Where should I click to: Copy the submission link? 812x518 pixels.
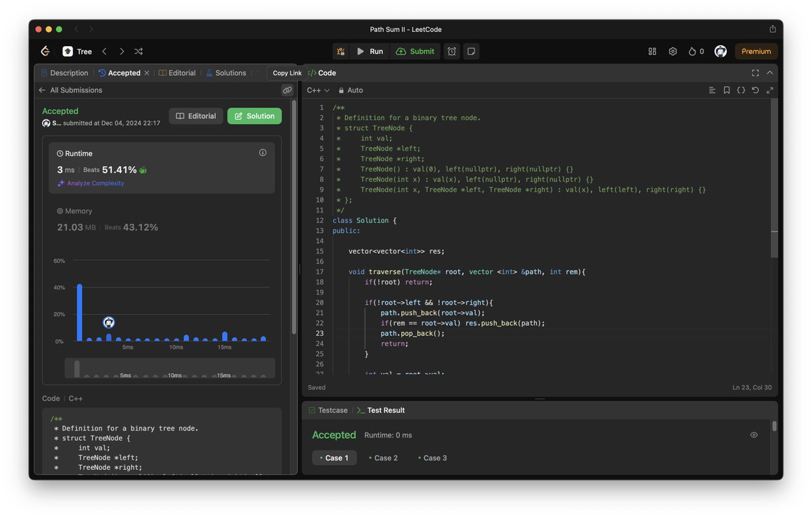(x=288, y=90)
